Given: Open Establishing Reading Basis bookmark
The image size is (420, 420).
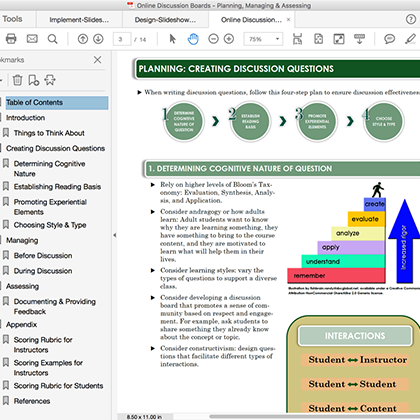Looking at the screenshot, I should click(57, 187).
